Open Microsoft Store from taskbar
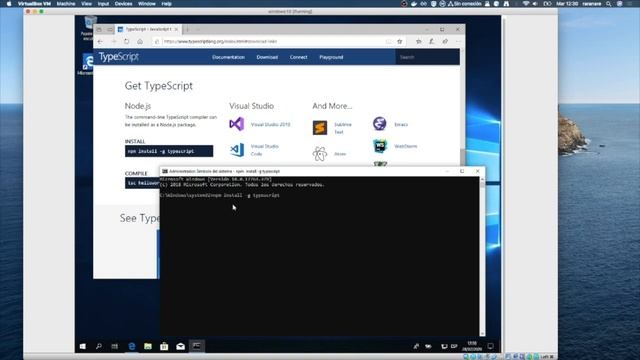Viewport: 640px width, 360px height. (x=164, y=346)
